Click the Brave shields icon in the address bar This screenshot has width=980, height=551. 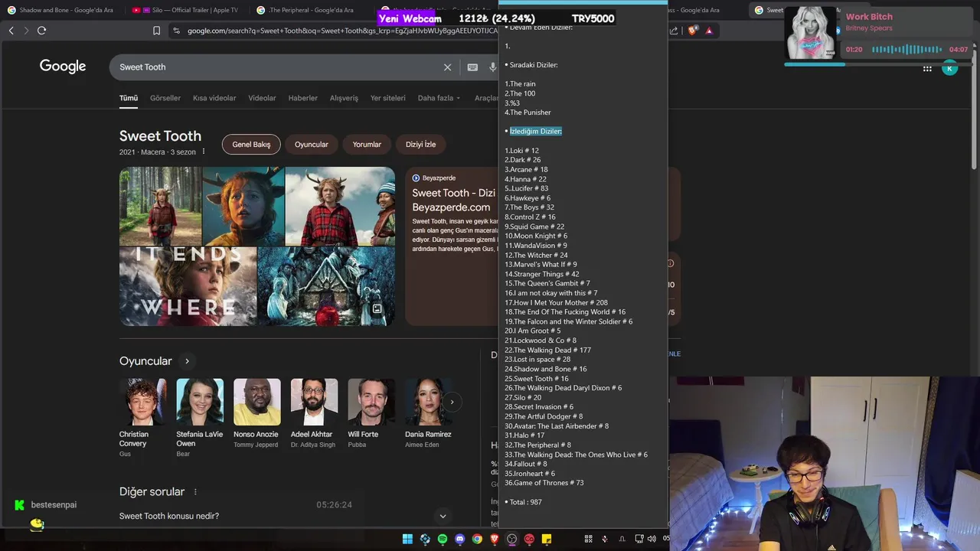point(693,31)
